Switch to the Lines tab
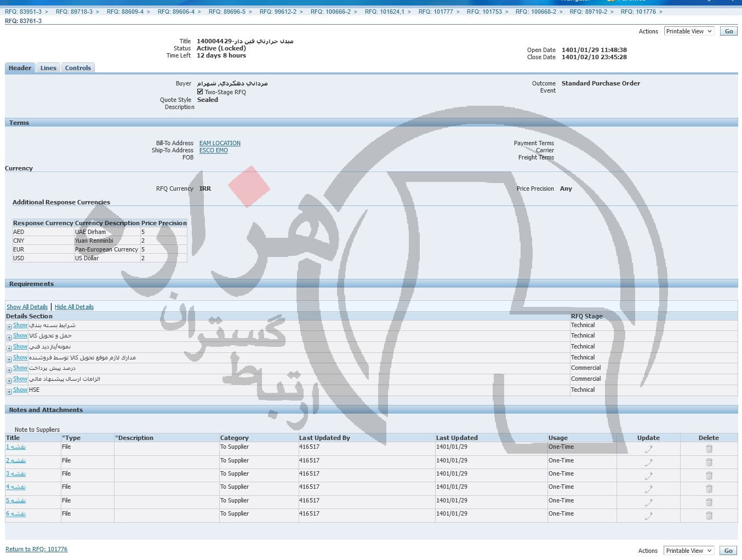 tap(48, 68)
